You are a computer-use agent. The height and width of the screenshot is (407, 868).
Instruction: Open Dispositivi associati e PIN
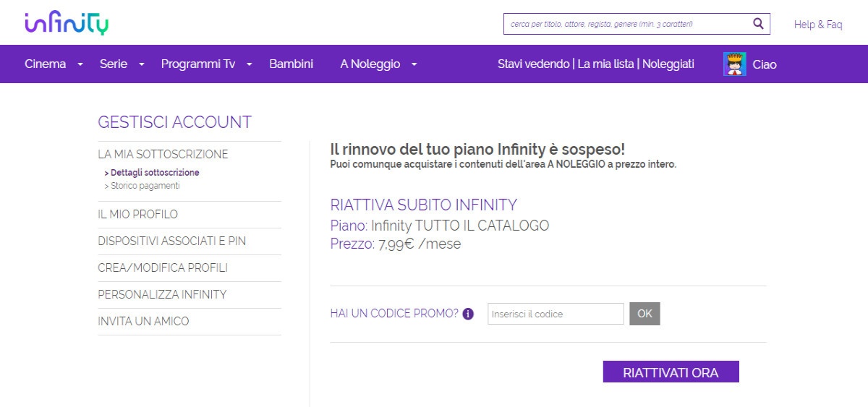pyautogui.click(x=172, y=241)
